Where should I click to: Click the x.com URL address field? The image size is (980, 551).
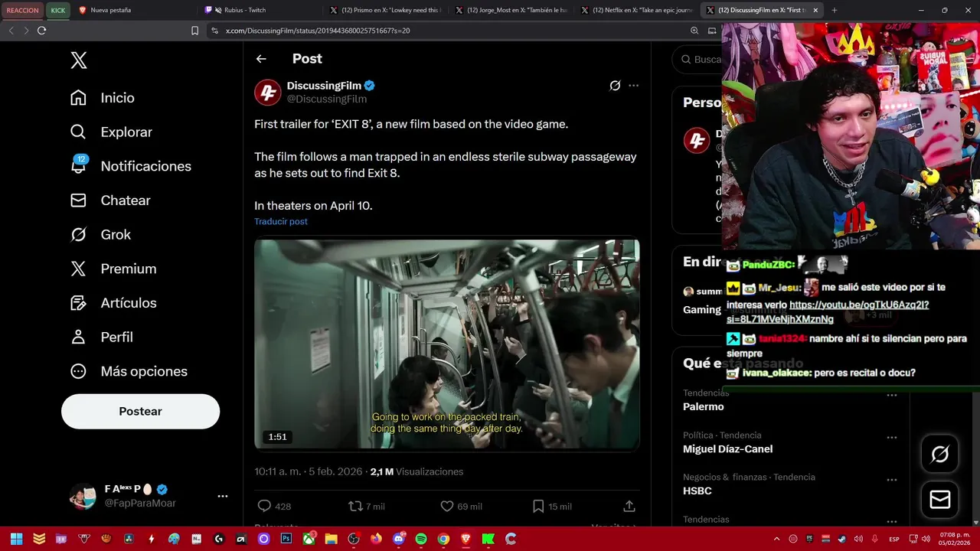[448, 31]
